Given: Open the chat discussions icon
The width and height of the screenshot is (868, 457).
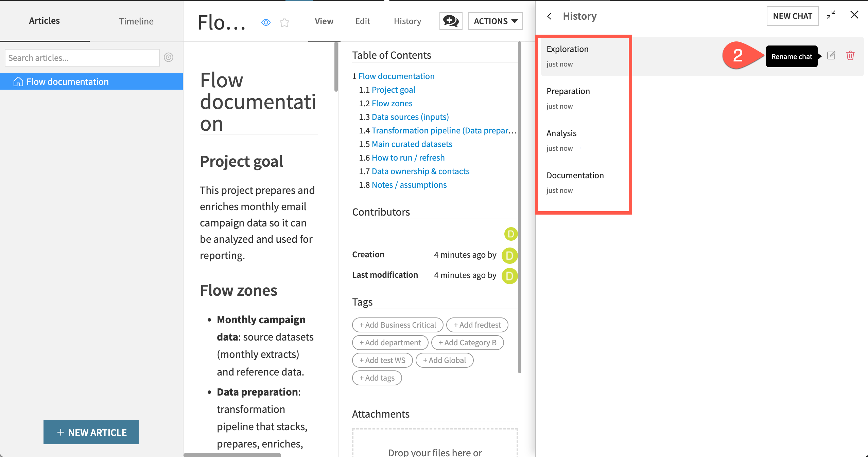Looking at the screenshot, I should (451, 21).
